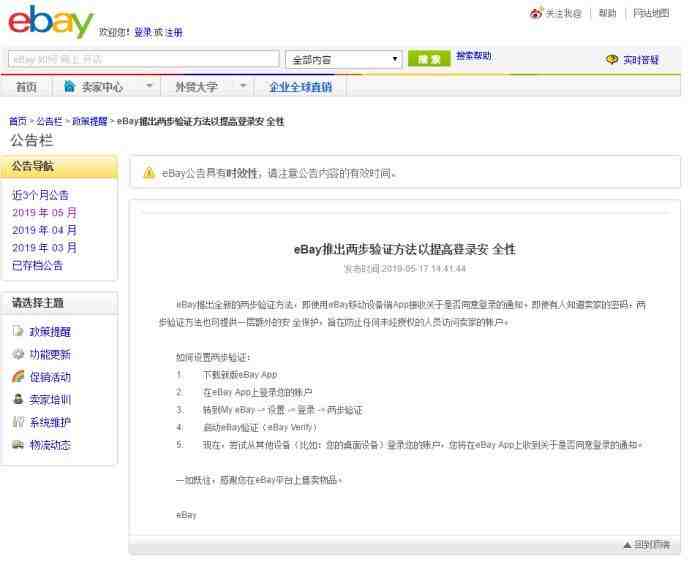The image size is (692, 565).
Task: Click the 请选择主题 sidebar header
Action: click(x=59, y=303)
